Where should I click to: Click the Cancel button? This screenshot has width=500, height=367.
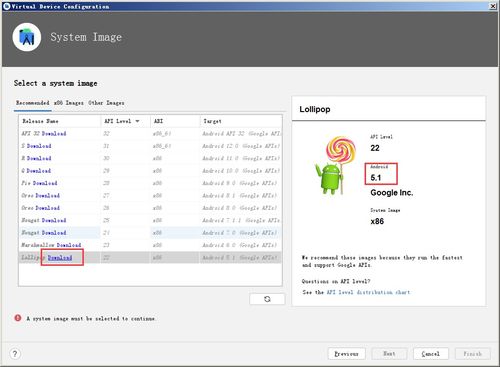click(x=430, y=354)
